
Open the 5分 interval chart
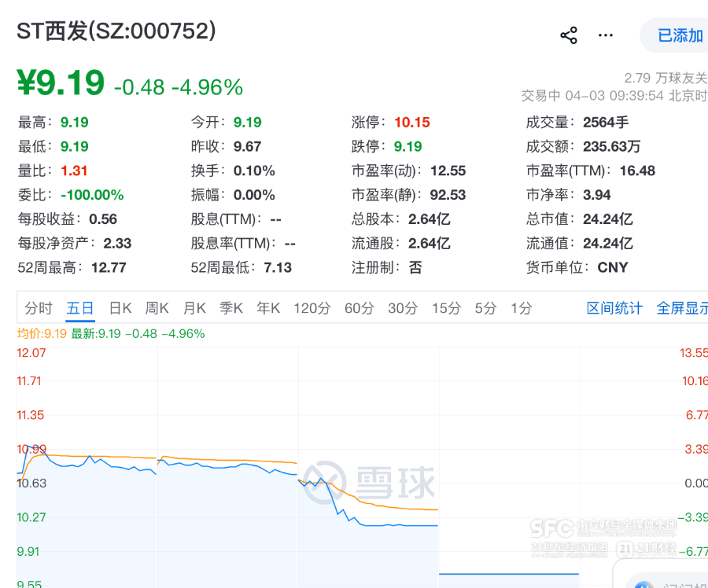pyautogui.click(x=485, y=308)
